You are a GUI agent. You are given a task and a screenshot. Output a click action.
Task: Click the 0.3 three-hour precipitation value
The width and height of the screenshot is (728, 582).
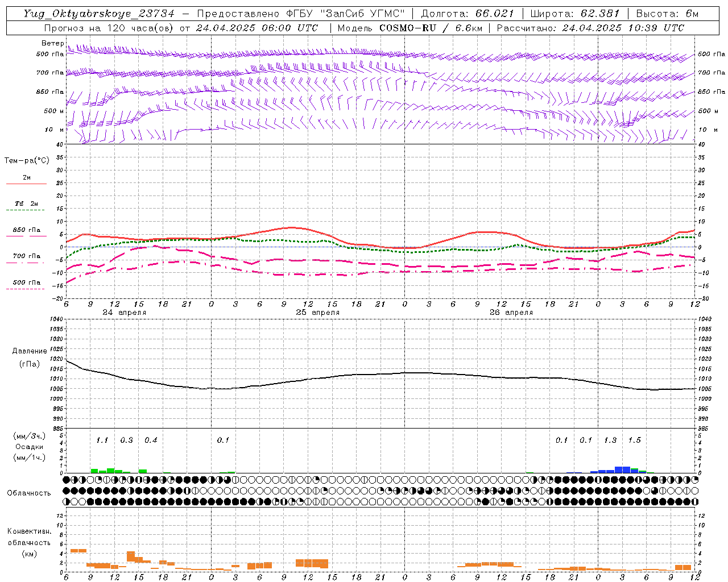[x=126, y=440]
